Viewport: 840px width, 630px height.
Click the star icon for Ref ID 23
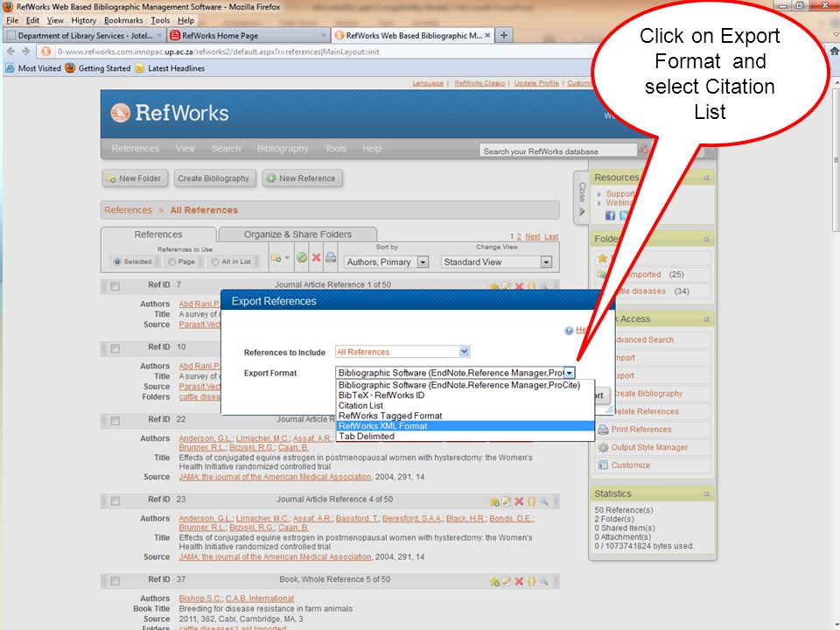[493, 501]
